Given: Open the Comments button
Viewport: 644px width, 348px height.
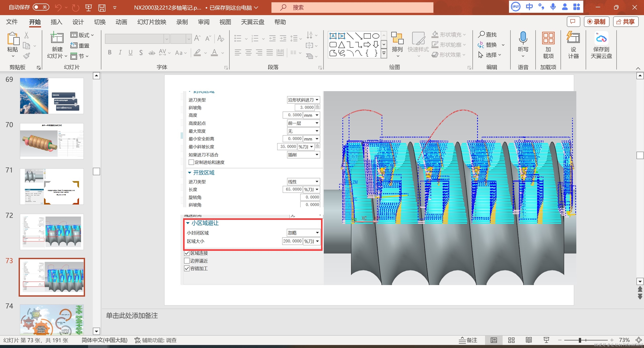Looking at the screenshot, I should point(573,22).
